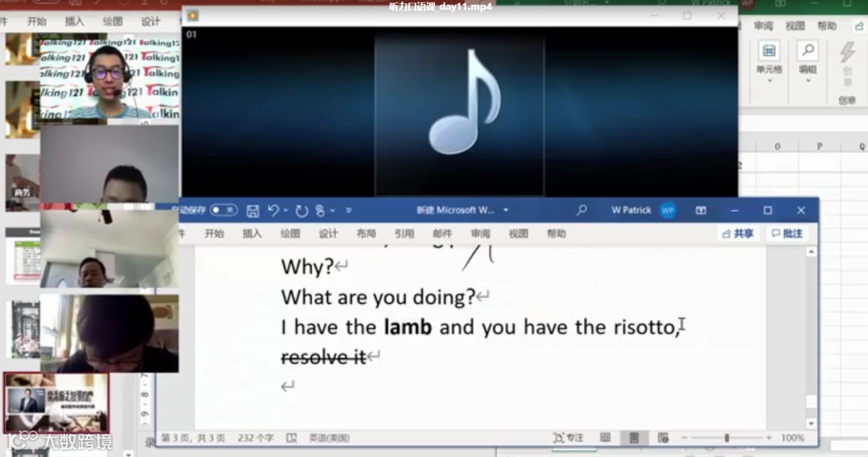The height and width of the screenshot is (457, 868).
Task: Open the 设计 (Design) tab in Word
Action: pyautogui.click(x=328, y=234)
